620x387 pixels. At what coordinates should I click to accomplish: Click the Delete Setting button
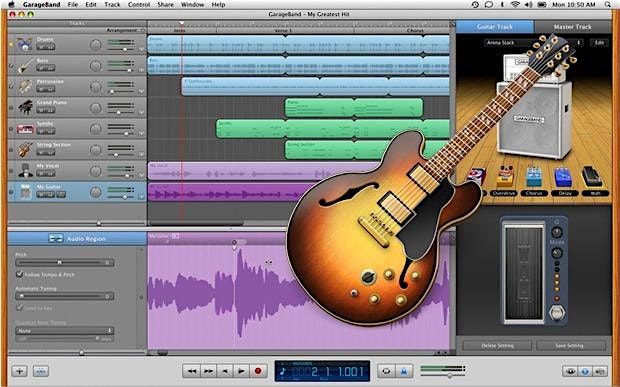coord(497,345)
